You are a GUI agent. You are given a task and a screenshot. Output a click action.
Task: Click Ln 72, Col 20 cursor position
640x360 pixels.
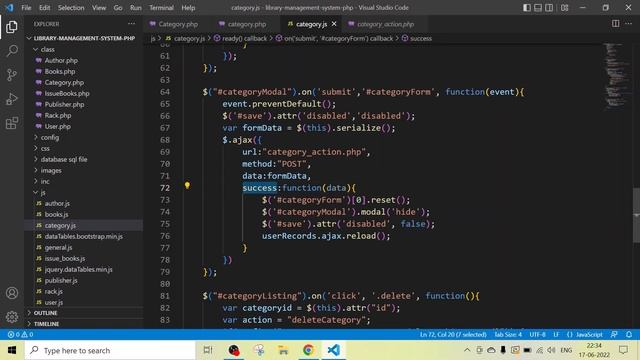click(x=453, y=334)
